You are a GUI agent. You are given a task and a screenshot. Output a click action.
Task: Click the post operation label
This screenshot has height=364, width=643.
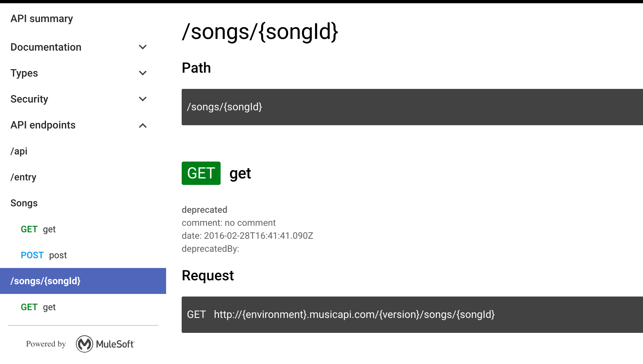point(58,255)
